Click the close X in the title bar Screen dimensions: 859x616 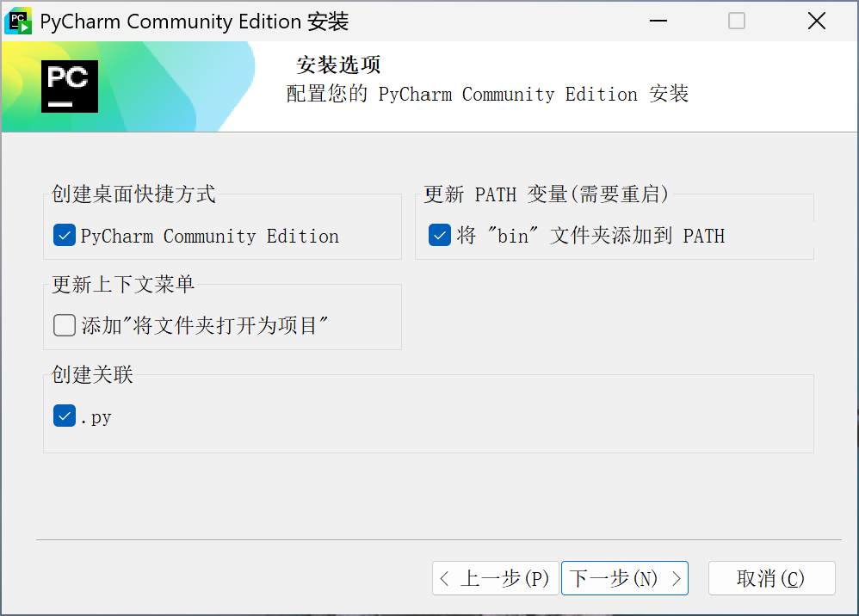tap(816, 21)
